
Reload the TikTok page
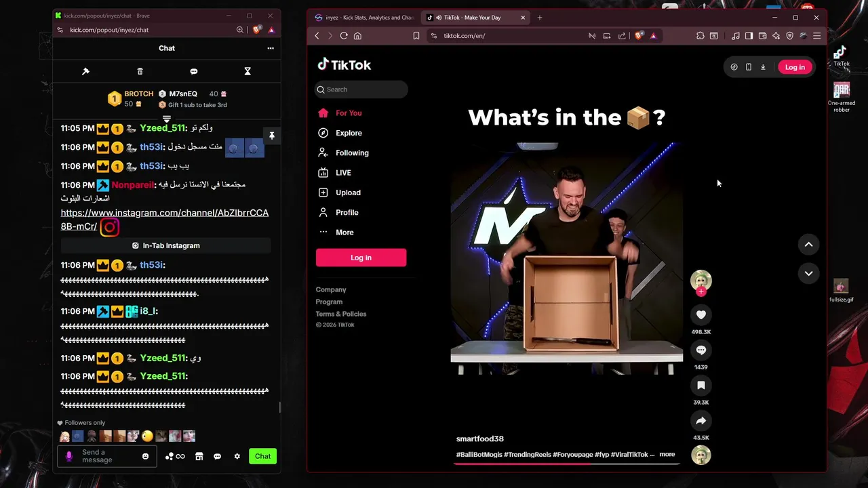(344, 36)
